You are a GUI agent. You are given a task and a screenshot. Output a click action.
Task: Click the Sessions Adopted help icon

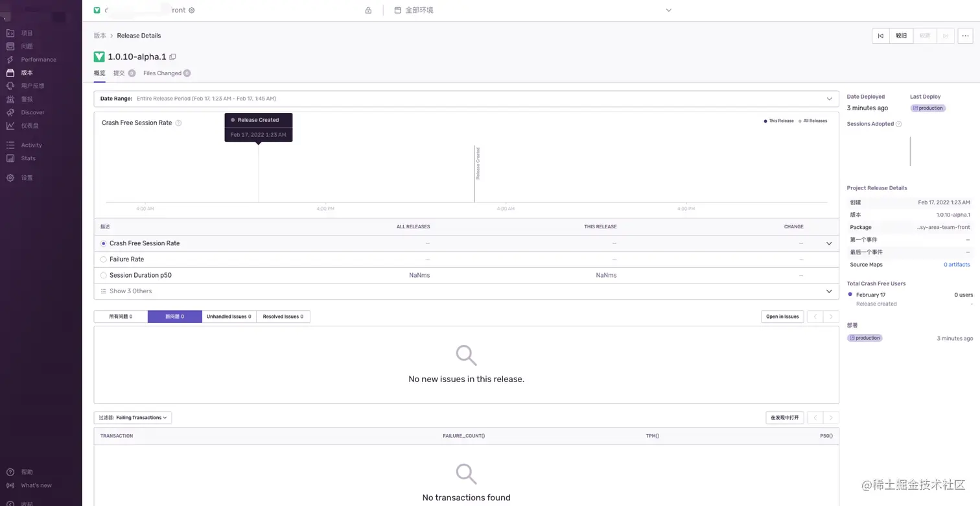tap(898, 124)
